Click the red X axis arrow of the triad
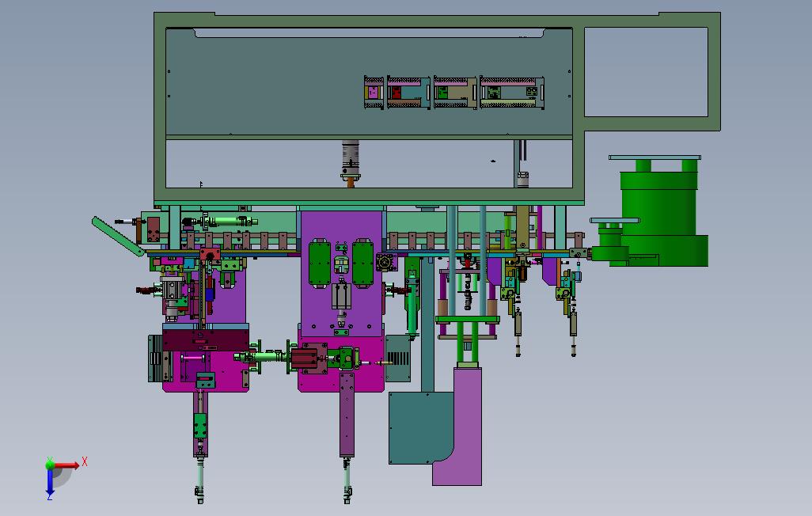Viewport: 812px width, 516px height. coord(66,466)
